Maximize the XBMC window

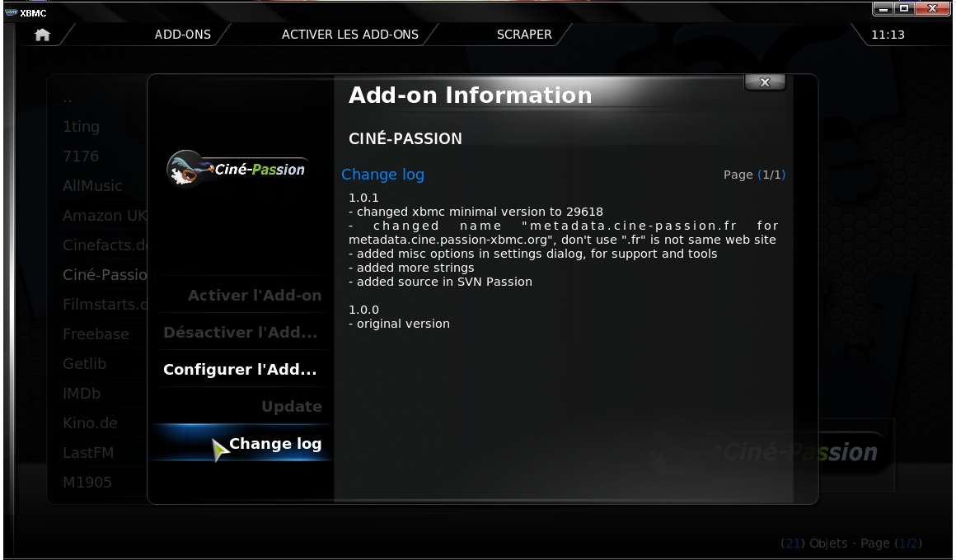(904, 8)
